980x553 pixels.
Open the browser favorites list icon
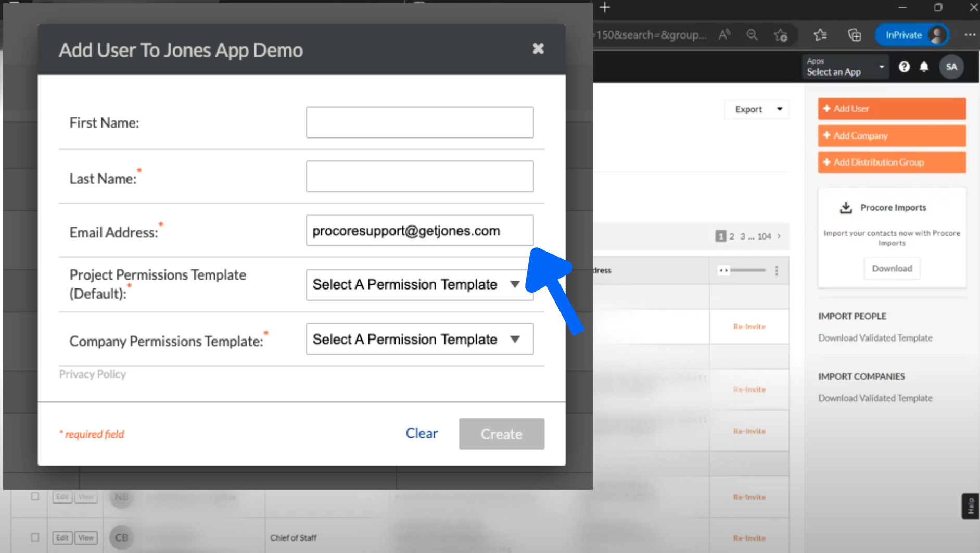(x=820, y=35)
